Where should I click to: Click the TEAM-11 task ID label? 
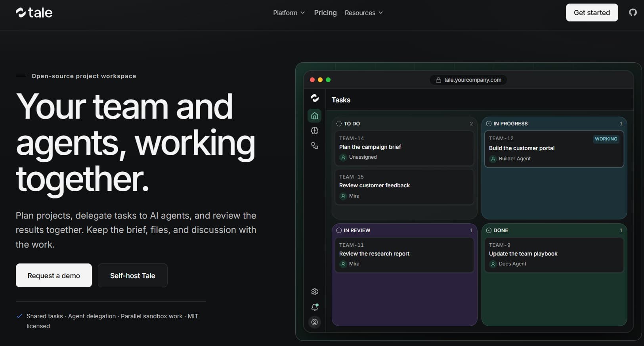(351, 245)
